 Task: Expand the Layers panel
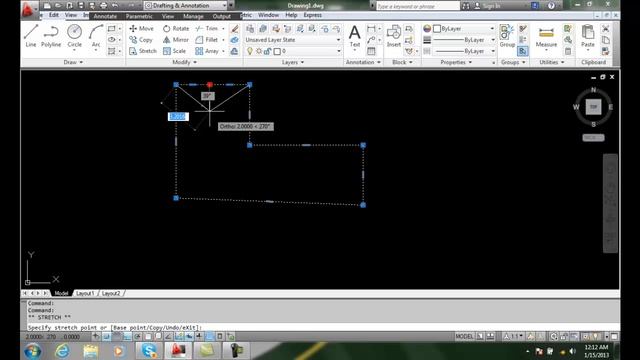293,62
